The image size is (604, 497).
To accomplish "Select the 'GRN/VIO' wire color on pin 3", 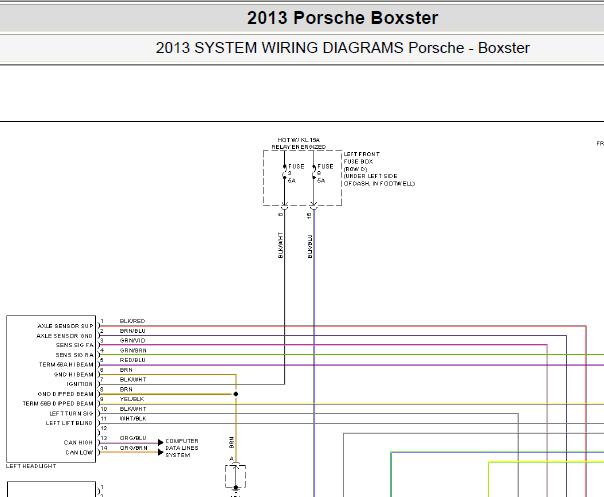I will pyautogui.click(x=133, y=341).
